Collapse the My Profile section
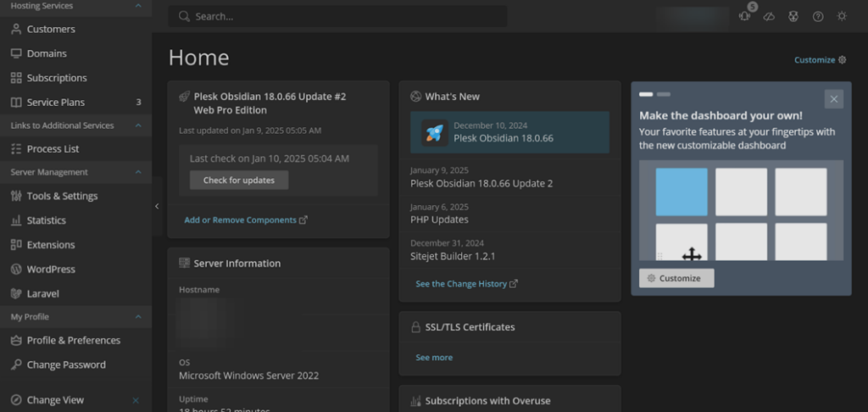This screenshot has height=412, width=868. click(x=138, y=317)
